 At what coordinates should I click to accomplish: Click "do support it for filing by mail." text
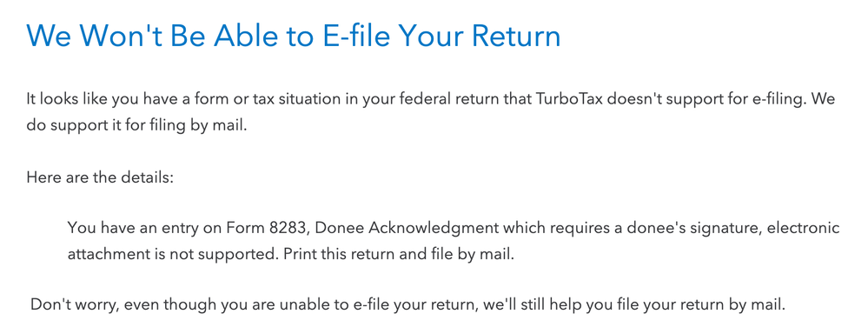tap(136, 126)
